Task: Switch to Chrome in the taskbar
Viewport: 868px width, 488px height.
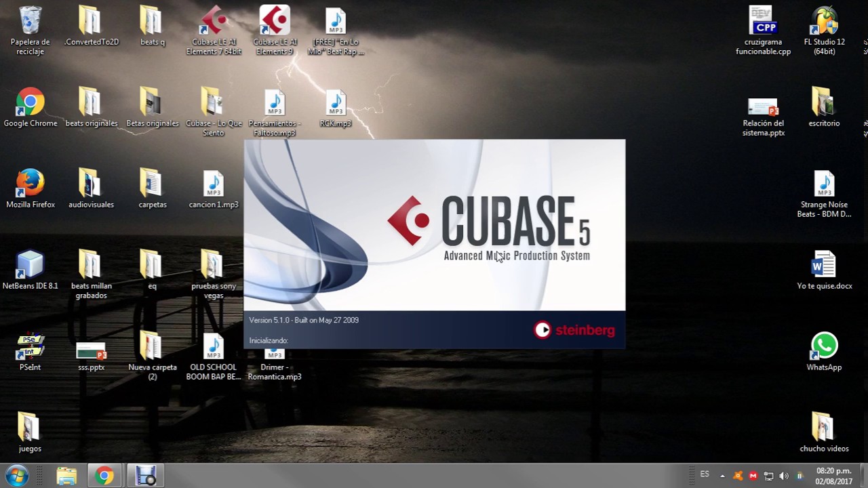Action: pyautogui.click(x=104, y=476)
